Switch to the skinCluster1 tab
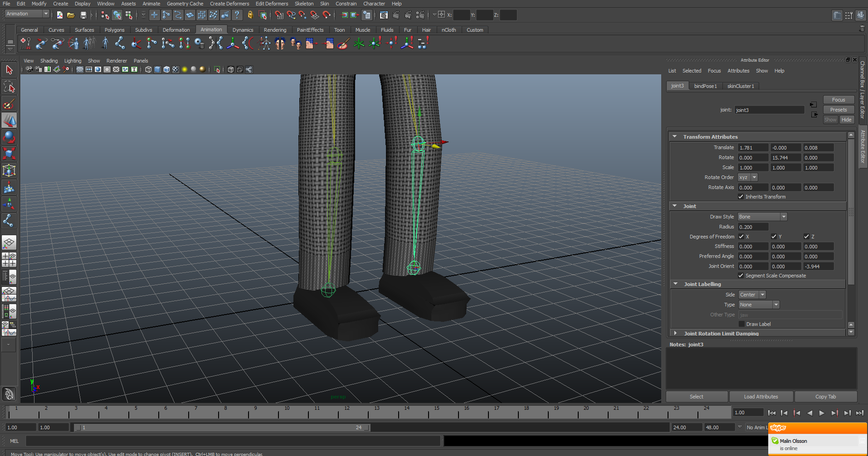 click(x=740, y=86)
